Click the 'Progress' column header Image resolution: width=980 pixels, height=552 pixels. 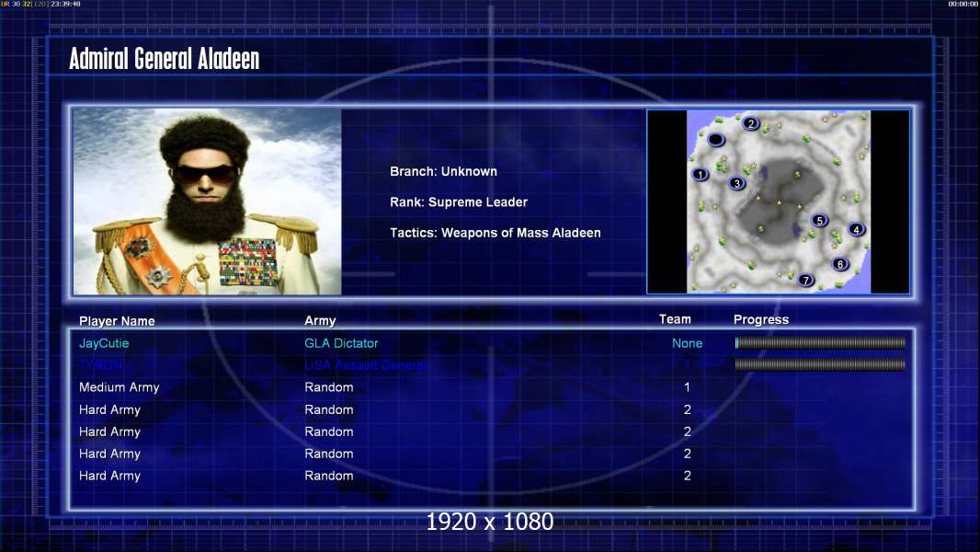[760, 319]
